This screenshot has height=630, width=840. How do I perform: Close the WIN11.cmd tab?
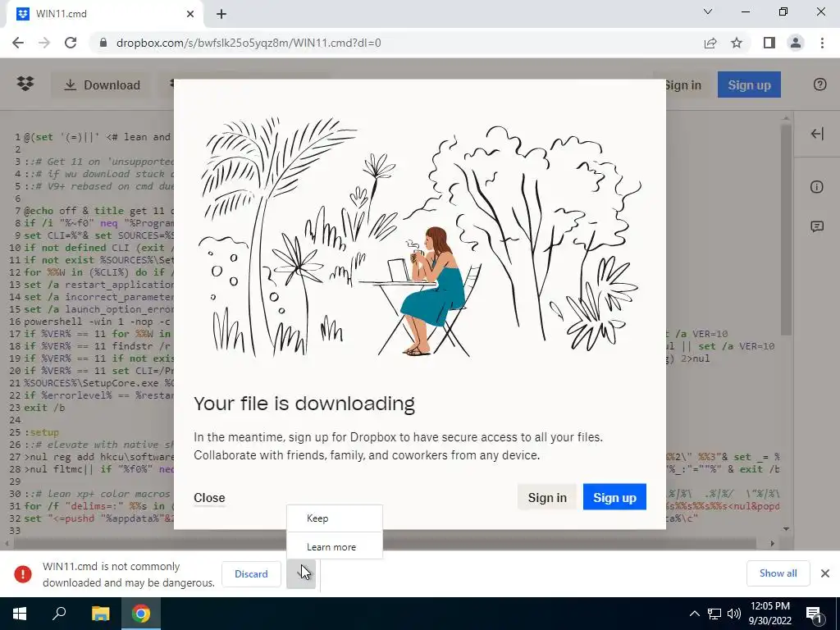click(190, 14)
